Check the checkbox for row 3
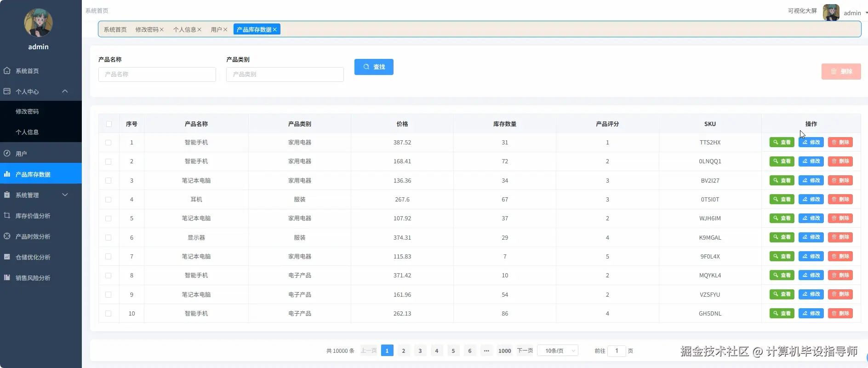The width and height of the screenshot is (868, 368). [x=108, y=181]
